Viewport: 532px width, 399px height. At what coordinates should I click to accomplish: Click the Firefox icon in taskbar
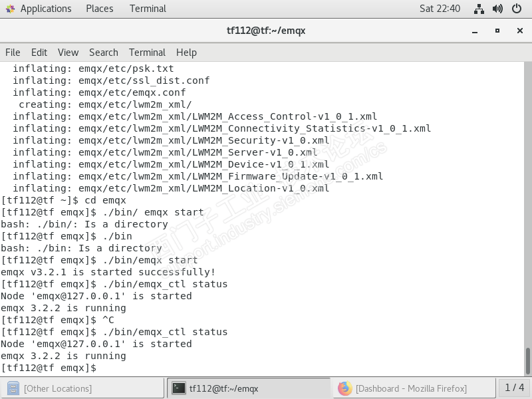[344, 388]
